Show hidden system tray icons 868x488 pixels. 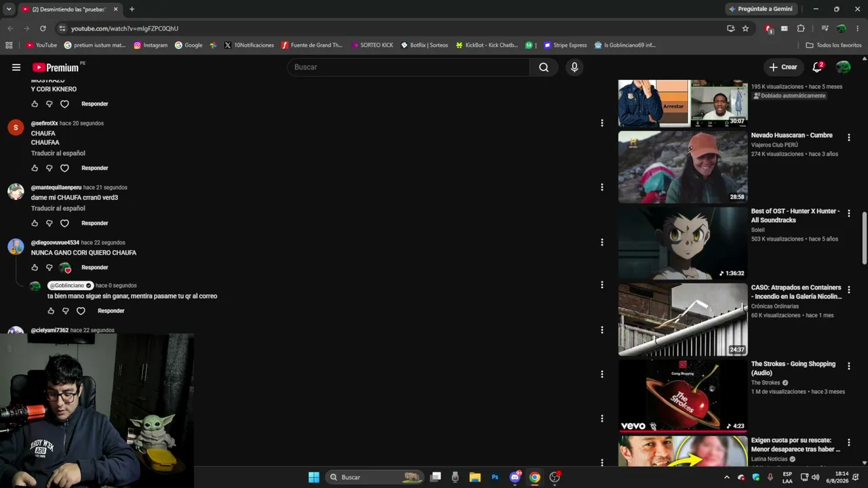coord(727,477)
